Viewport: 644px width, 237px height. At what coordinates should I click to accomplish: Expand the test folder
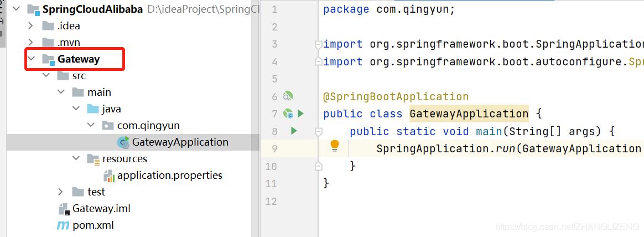[61, 192]
